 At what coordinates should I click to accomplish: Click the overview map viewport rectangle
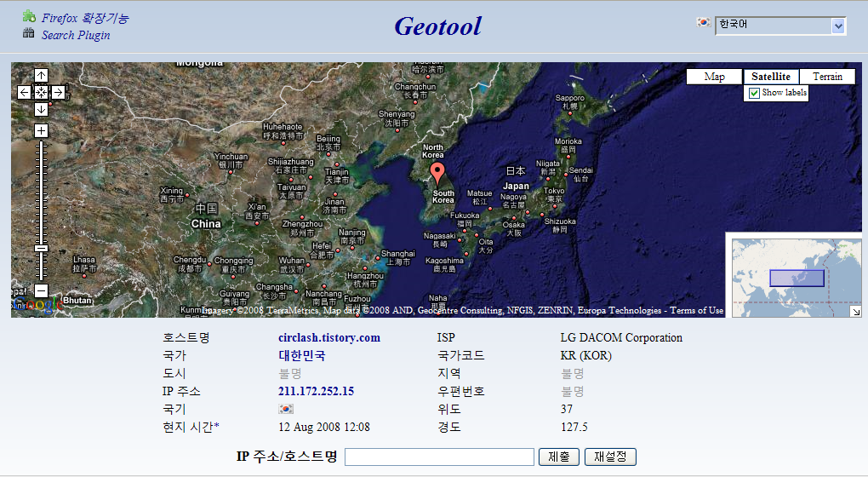(x=797, y=279)
